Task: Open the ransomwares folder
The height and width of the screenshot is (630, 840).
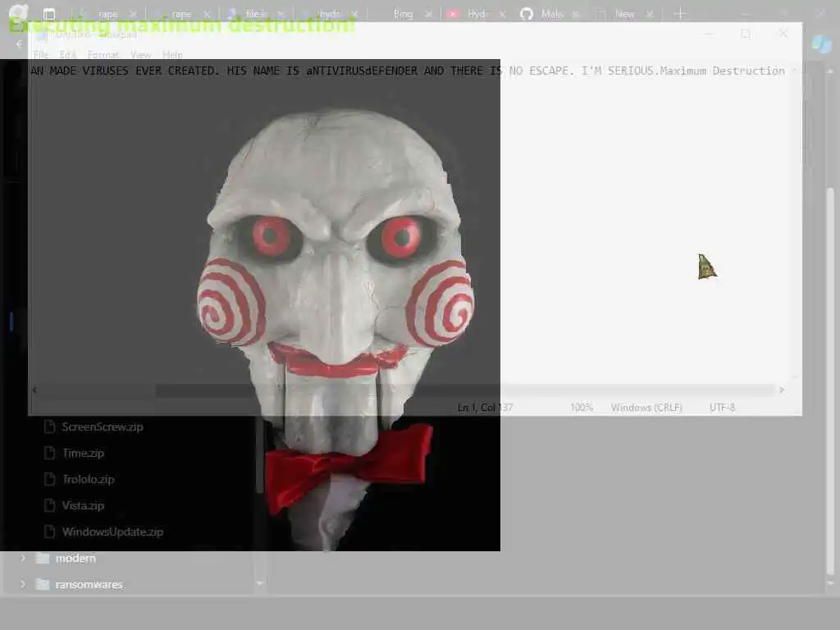Action: [x=89, y=584]
